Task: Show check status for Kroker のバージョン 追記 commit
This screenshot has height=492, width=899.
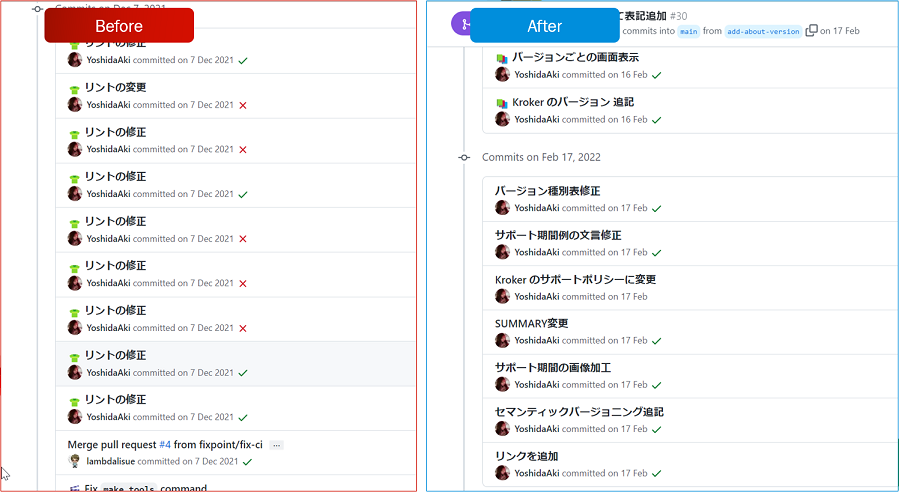Action: [657, 120]
